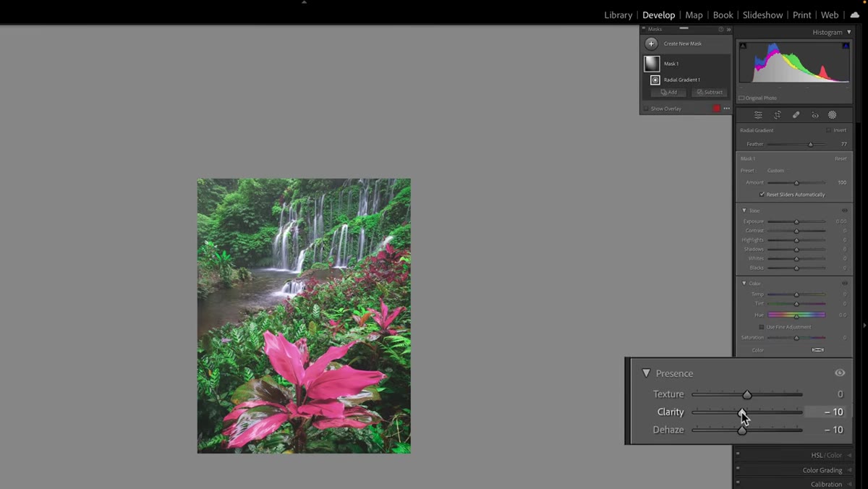868x489 pixels.
Task: Click the Hue rainbow slider
Action: (796, 315)
